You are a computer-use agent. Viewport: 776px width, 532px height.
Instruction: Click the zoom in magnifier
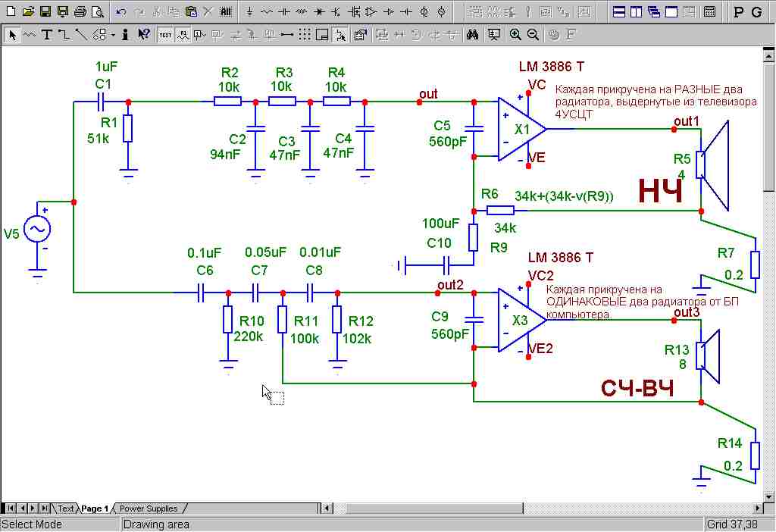tap(515, 35)
